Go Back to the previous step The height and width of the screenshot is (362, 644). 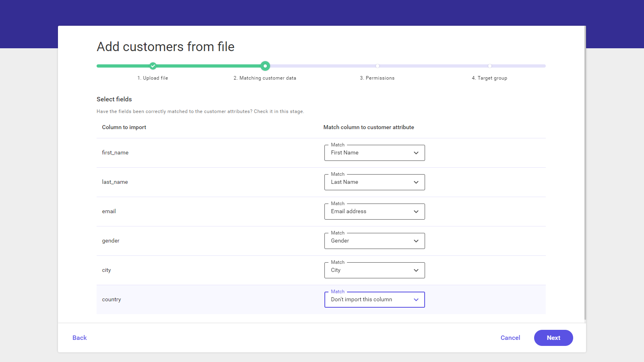tap(80, 338)
